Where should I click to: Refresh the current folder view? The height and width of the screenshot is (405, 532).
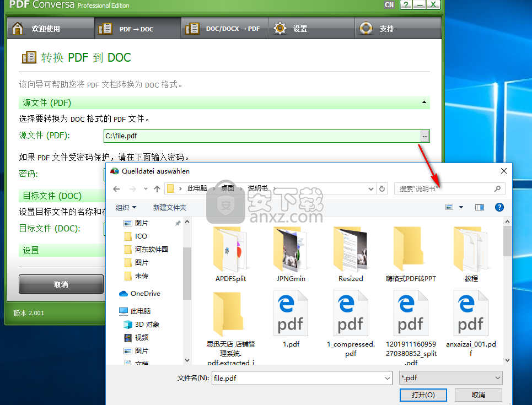381,189
